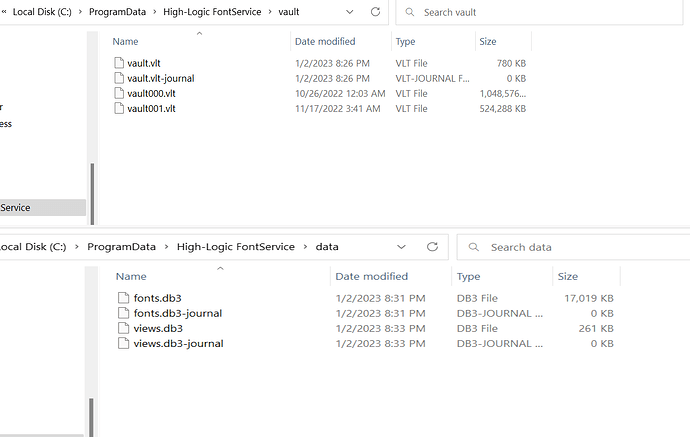
Task: Click the DB3 File type for fonts.db3
Action: [x=477, y=298]
